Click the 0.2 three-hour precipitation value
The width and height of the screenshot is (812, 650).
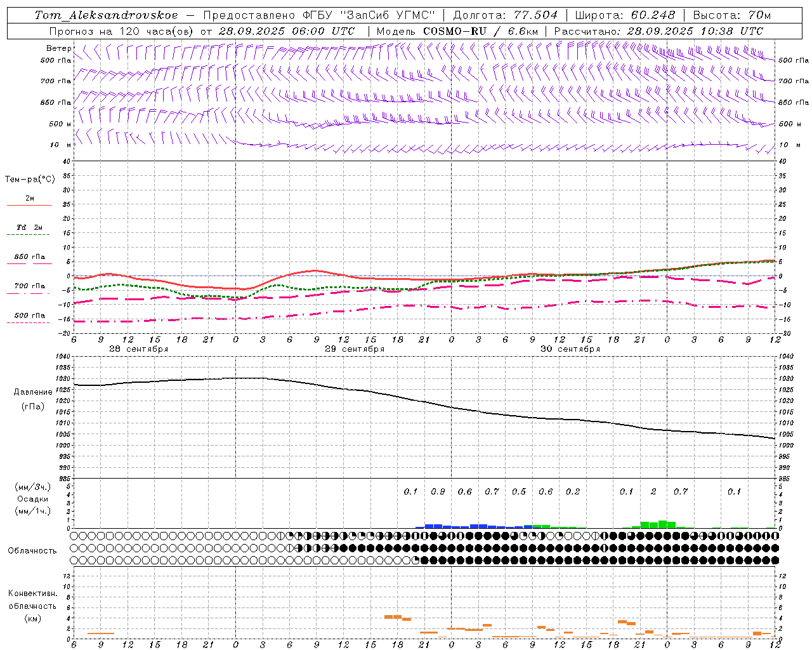[x=573, y=491]
